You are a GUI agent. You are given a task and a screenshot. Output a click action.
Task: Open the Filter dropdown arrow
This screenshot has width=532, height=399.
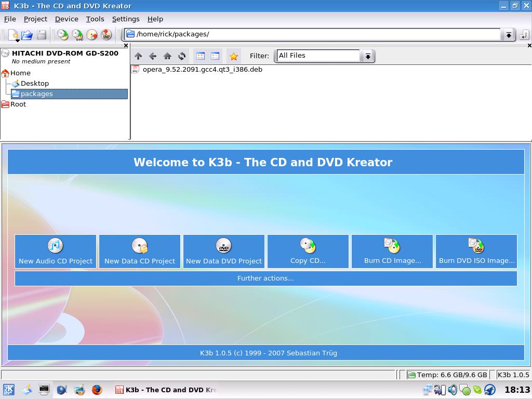(x=367, y=56)
